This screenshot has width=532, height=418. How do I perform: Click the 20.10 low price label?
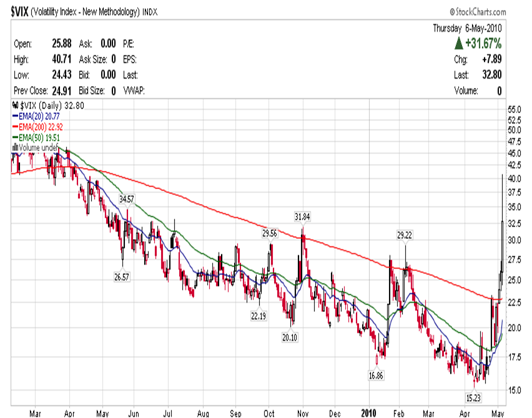point(290,338)
